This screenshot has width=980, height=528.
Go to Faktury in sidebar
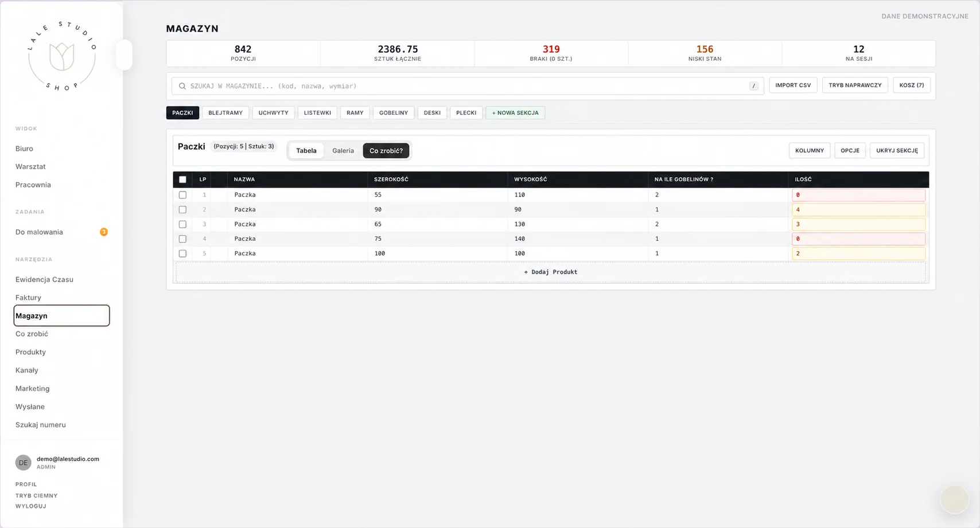[x=28, y=298]
